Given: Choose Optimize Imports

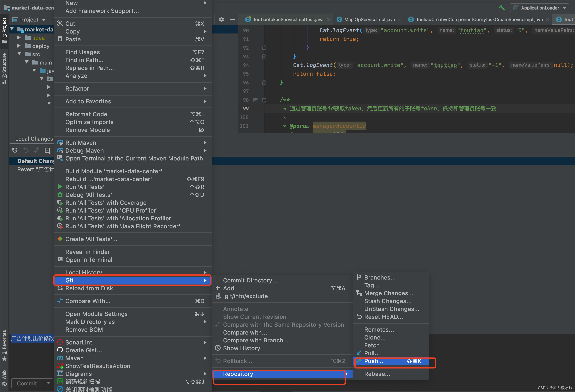Looking at the screenshot, I should click(x=133, y=122).
